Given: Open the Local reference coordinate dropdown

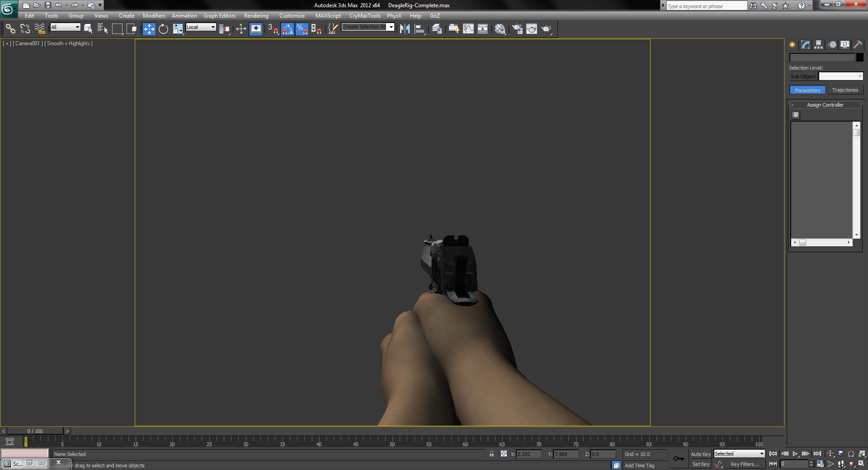Looking at the screenshot, I should tap(201, 27).
